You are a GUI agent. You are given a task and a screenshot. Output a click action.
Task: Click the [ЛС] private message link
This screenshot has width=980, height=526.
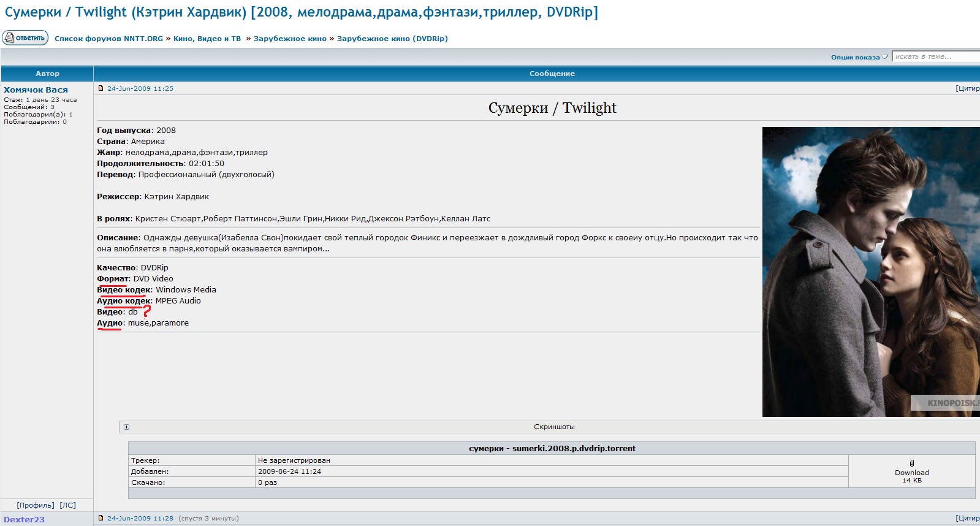coord(68,505)
